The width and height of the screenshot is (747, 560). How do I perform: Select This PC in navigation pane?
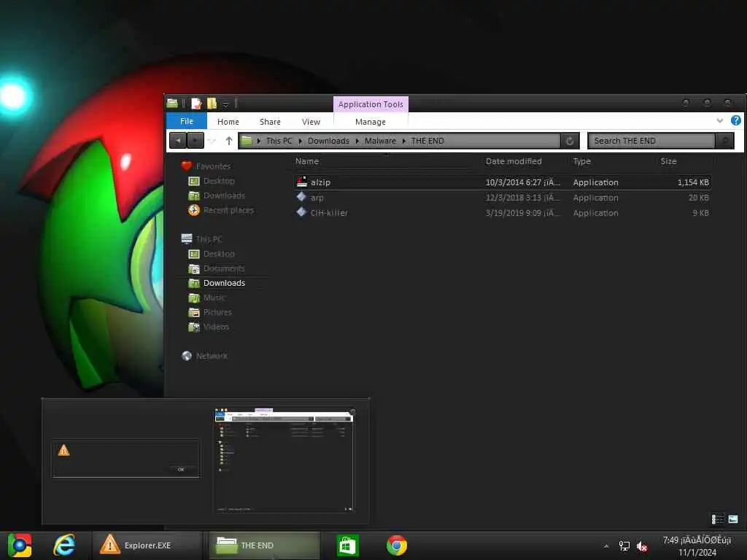[209, 239]
